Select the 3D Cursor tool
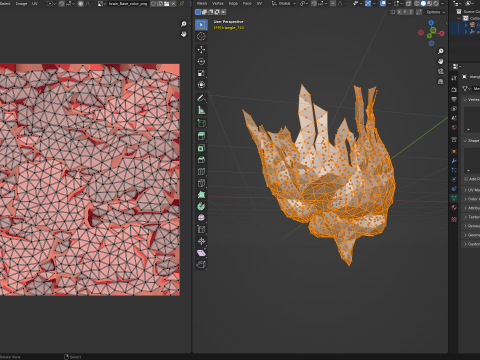 tap(201, 37)
